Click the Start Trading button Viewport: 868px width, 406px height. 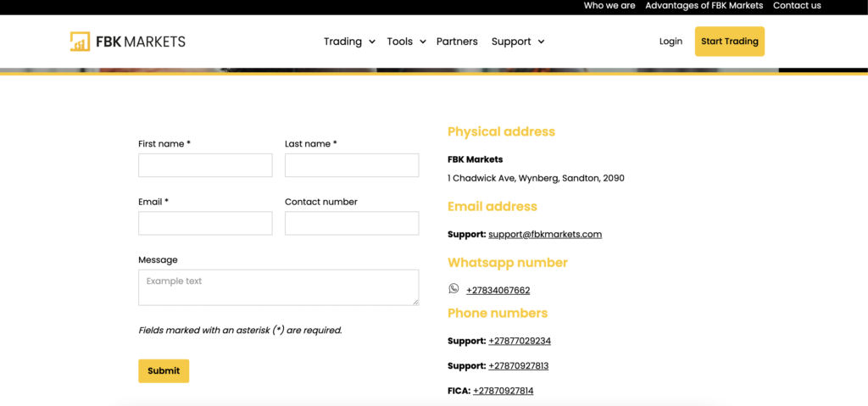[730, 42]
